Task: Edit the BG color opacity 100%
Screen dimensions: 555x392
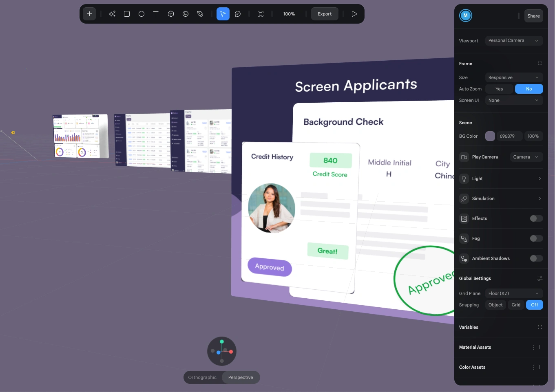Action: point(533,136)
